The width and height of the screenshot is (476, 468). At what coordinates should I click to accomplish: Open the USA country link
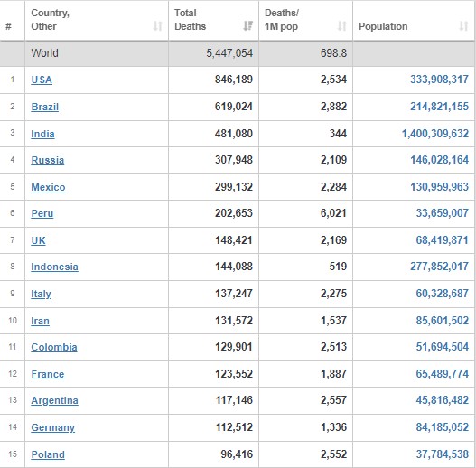click(x=42, y=80)
